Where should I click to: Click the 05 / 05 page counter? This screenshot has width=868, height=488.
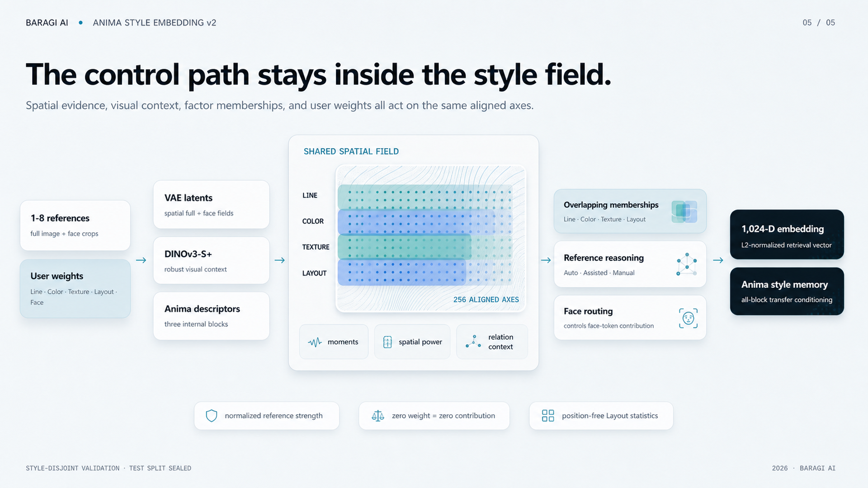(819, 23)
